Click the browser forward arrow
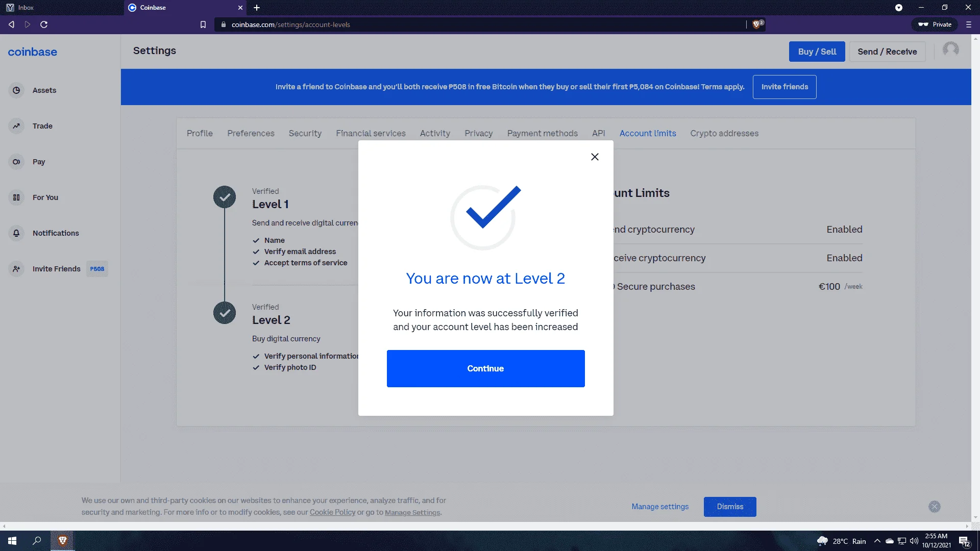980x551 pixels. click(x=28, y=24)
